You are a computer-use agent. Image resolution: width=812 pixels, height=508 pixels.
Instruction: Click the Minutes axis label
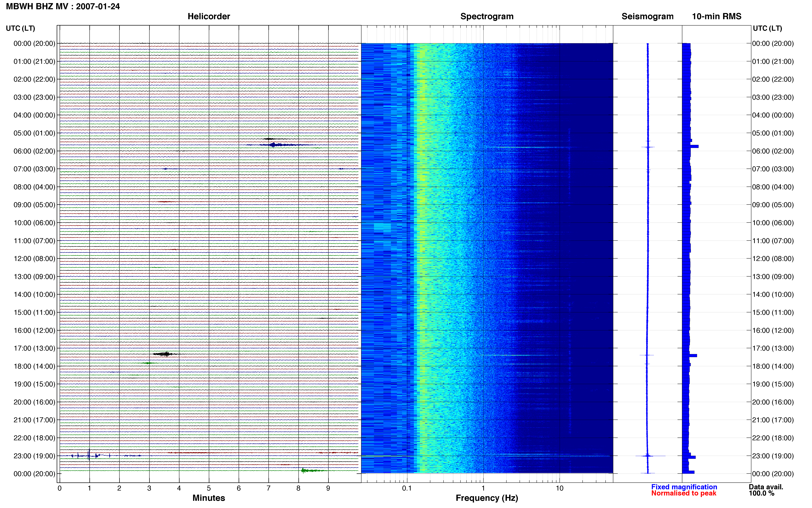click(208, 498)
